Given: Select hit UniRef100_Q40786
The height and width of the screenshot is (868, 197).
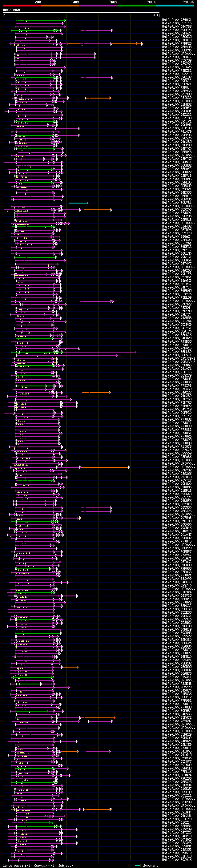Looking at the screenshot, I should [x=177, y=26].
